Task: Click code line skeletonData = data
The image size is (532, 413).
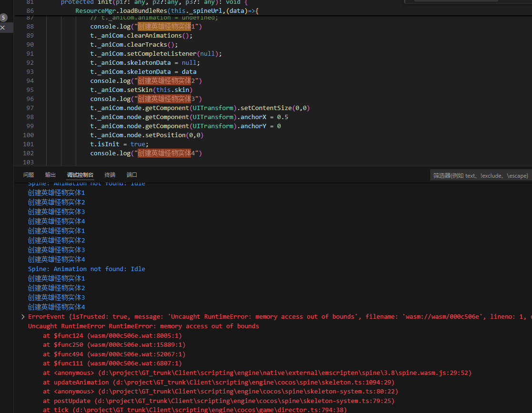Action: tap(143, 71)
